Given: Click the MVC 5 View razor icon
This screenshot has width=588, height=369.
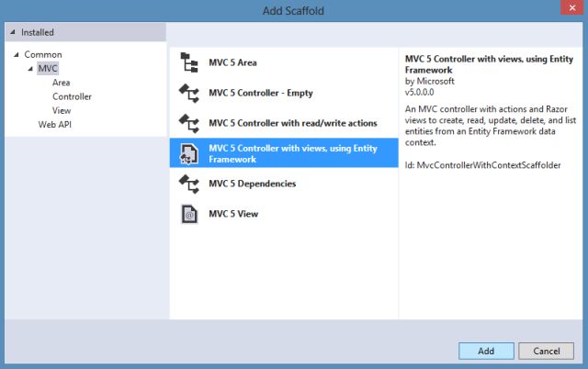Looking at the screenshot, I should 189,214.
